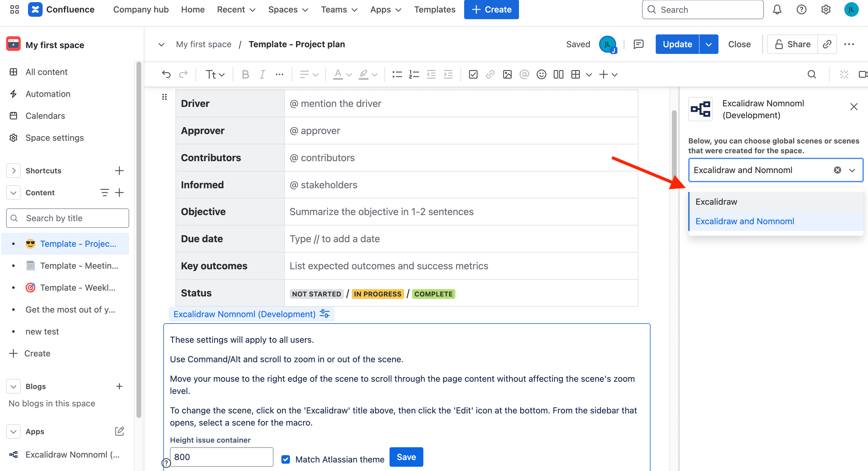Open the emoji picker
Screen dimensions: 868x471
pyautogui.click(x=541, y=75)
